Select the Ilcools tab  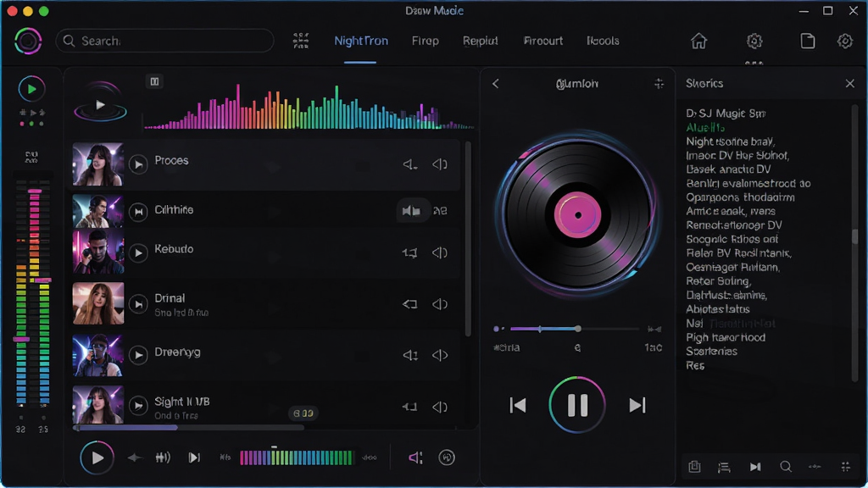tap(603, 41)
